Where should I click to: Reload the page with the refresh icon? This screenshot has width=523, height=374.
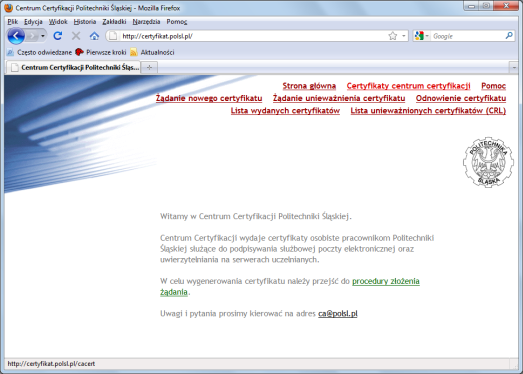(58, 36)
